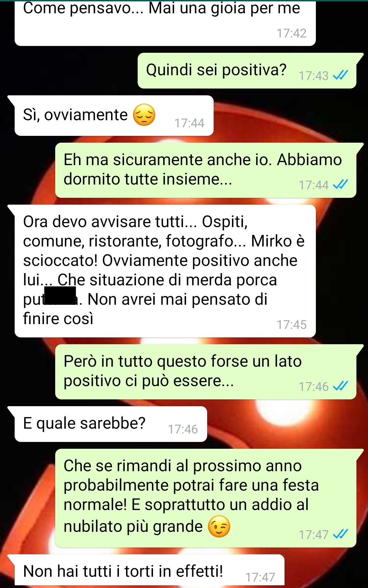Tap the winking emoji in nubilato message
The image size is (368, 588).
coord(219,526)
